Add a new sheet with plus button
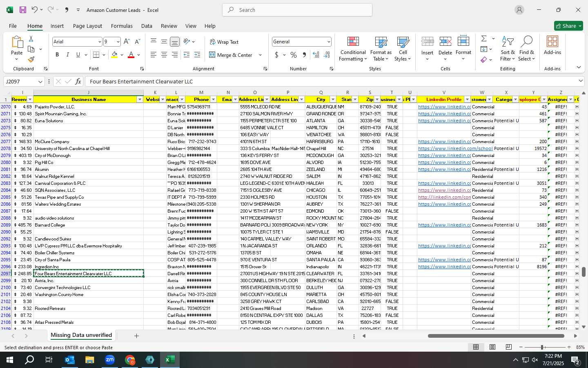 (x=136, y=336)
